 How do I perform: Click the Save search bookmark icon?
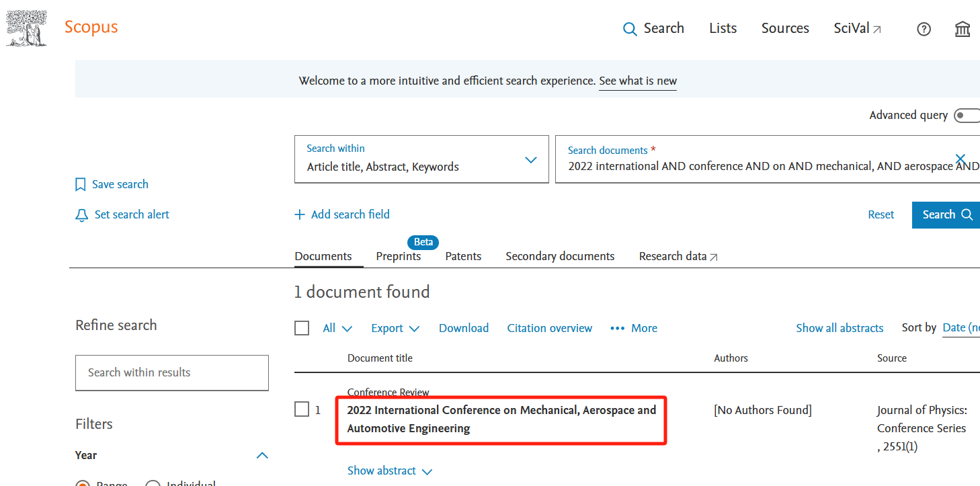point(81,184)
